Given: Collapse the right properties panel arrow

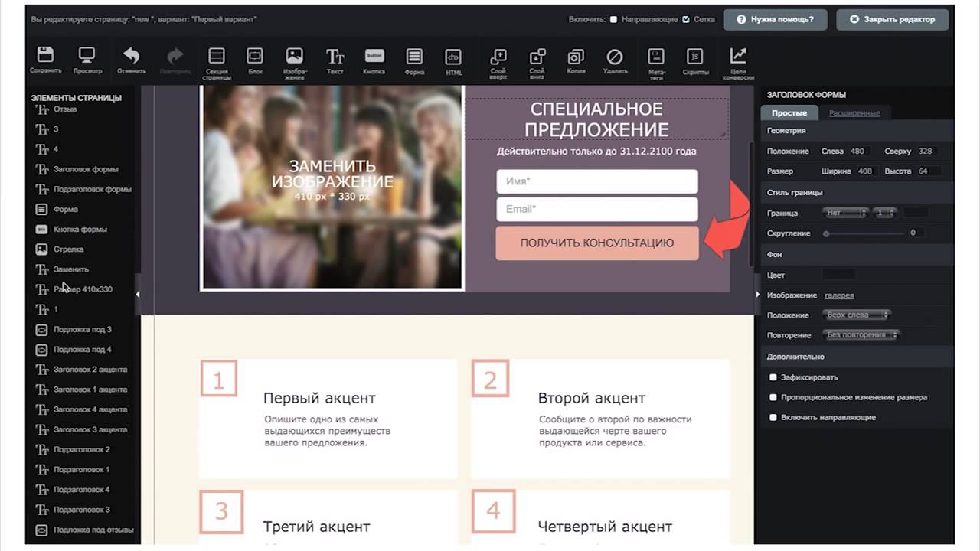Looking at the screenshot, I should pyautogui.click(x=757, y=294).
